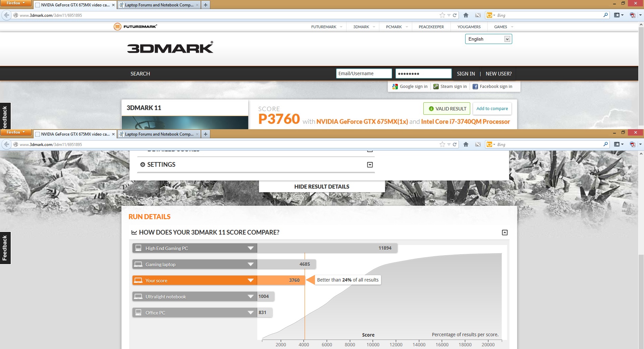The width and height of the screenshot is (644, 349).
Task: Click red add-on icon in upper toolbar
Action: (633, 15)
